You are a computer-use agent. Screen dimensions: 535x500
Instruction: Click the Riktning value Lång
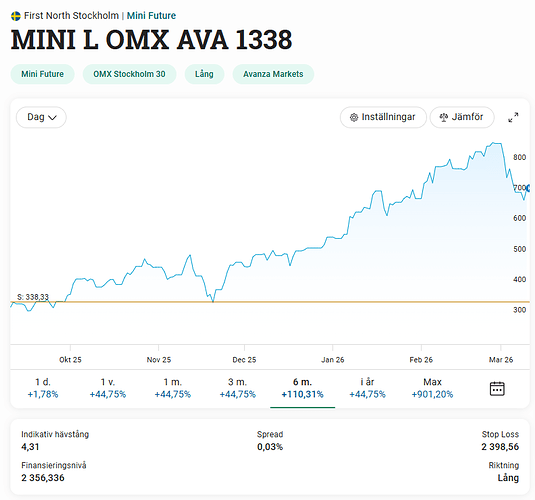click(508, 478)
